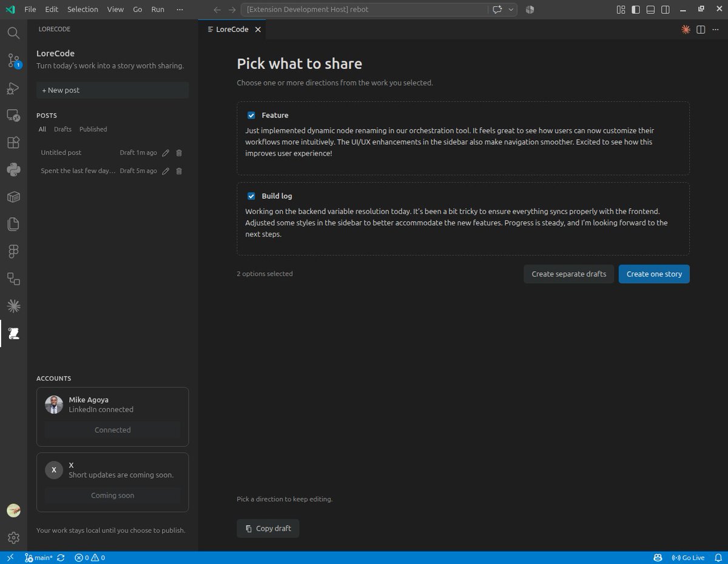This screenshot has width=728, height=564.
Task: Uncheck the Feature checkbox
Action: tap(251, 115)
